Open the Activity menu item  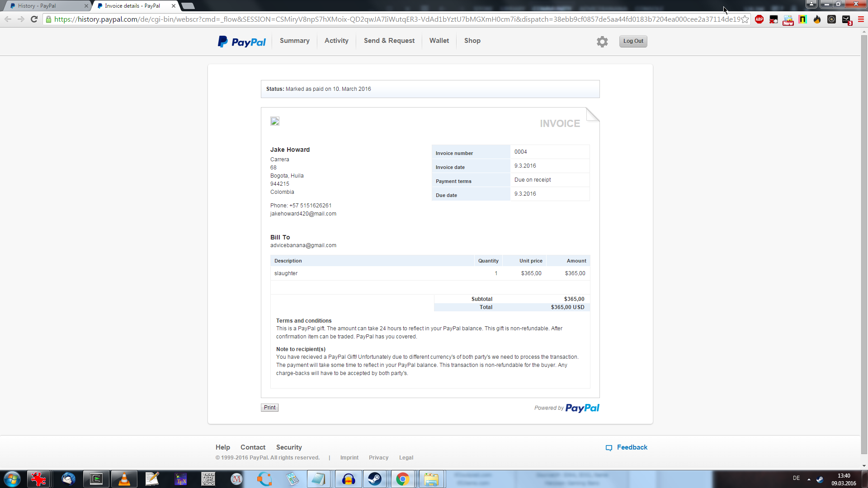pyautogui.click(x=336, y=41)
